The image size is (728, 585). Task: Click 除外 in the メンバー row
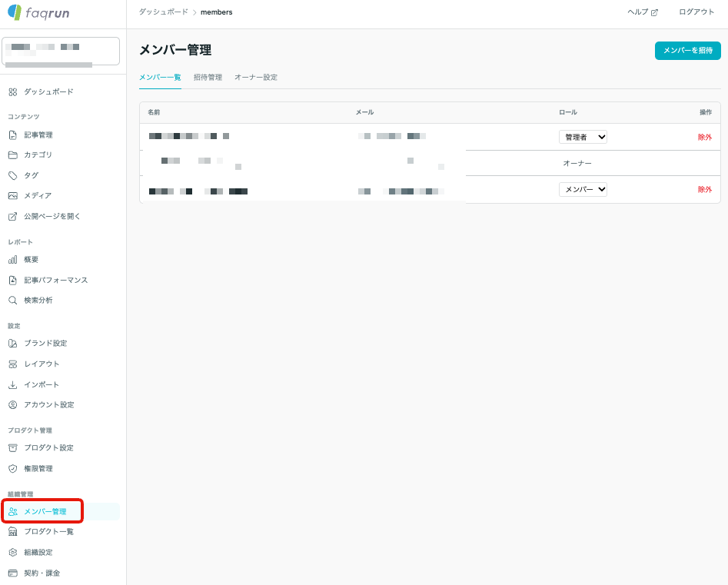705,189
